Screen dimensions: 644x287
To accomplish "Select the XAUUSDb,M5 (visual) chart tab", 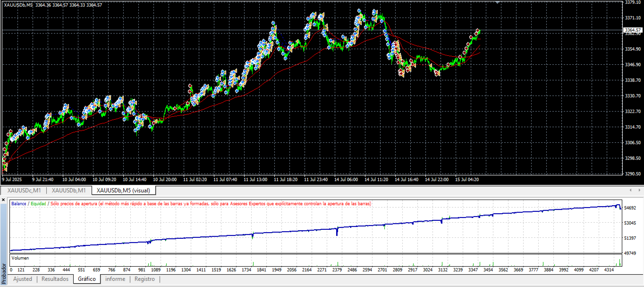I will coord(123,190).
